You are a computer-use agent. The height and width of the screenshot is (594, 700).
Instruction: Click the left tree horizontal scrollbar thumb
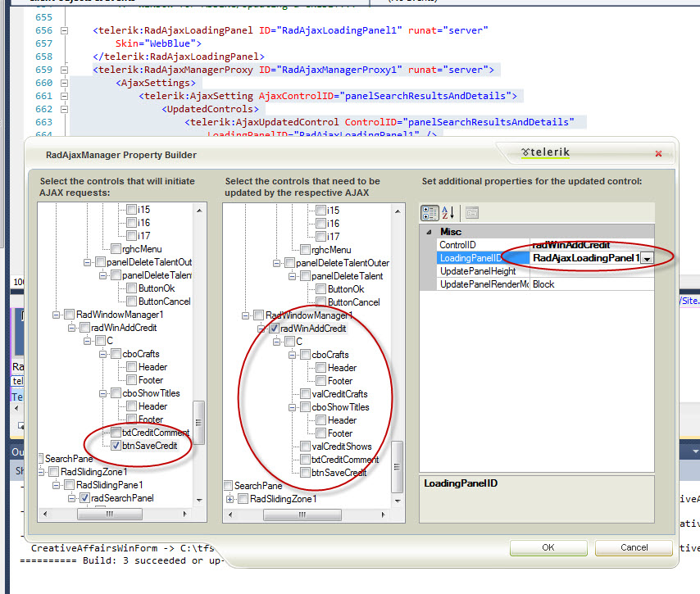point(110,514)
